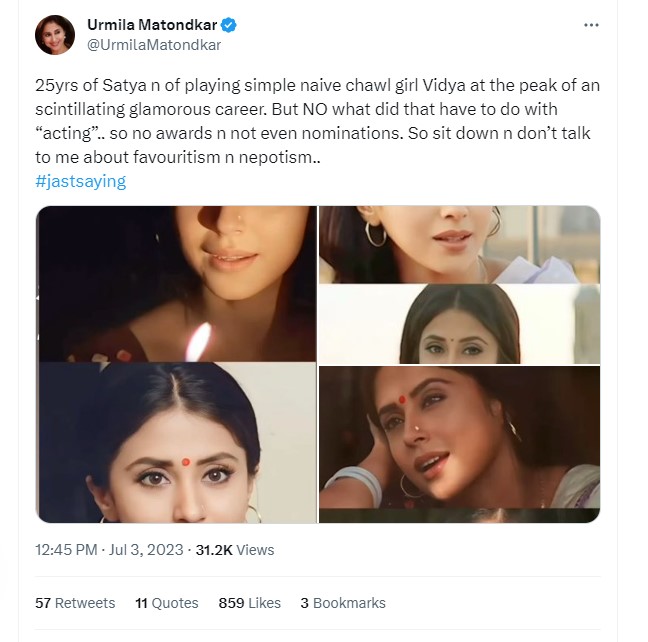648x642 pixels.
Task: Open the middle-right photo of the woman's eyes
Action: point(459,323)
